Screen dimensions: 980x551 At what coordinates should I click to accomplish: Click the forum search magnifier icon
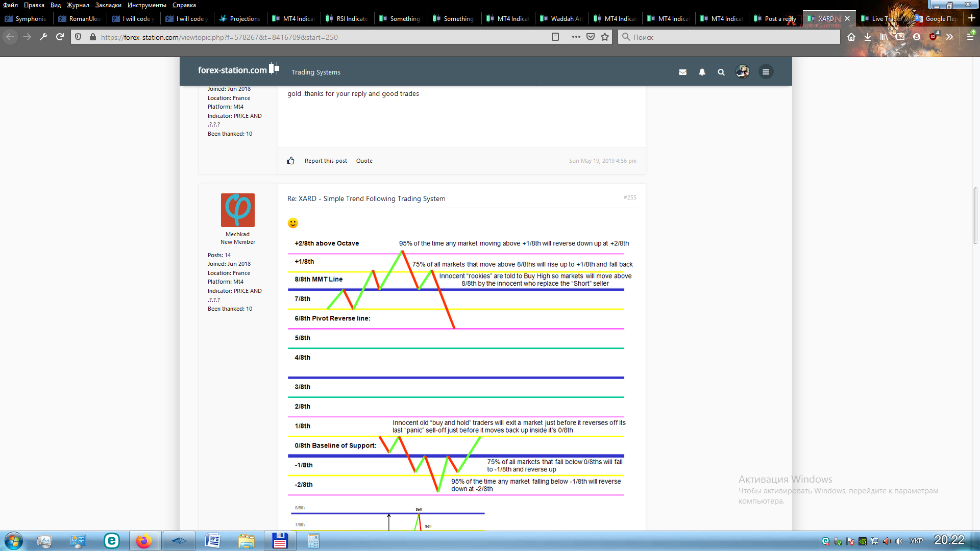click(721, 72)
